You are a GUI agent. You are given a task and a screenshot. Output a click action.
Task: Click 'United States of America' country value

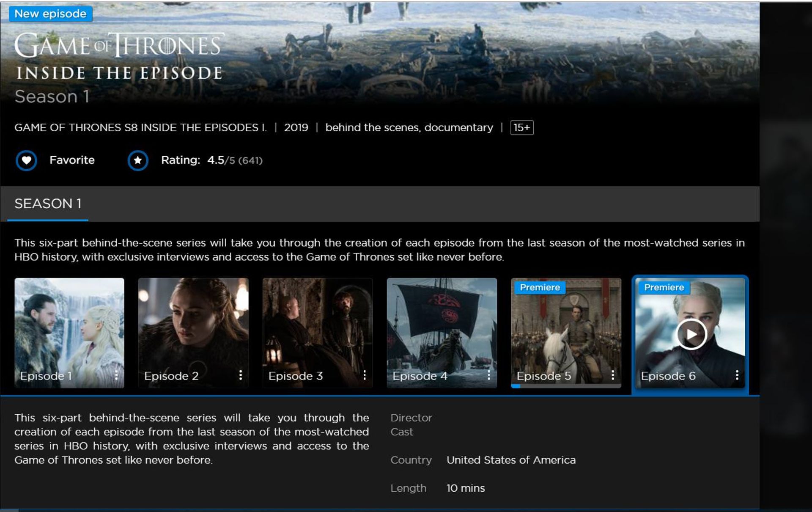(511, 460)
